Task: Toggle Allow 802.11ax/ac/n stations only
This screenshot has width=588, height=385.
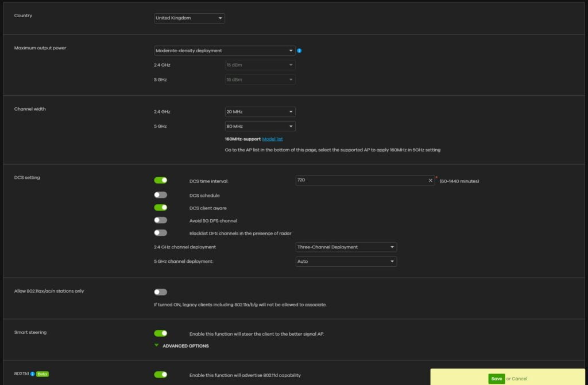Action: click(x=160, y=292)
